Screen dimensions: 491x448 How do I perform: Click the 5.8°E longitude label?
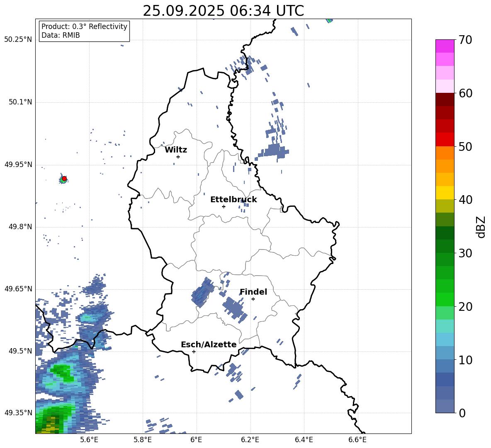click(143, 440)
